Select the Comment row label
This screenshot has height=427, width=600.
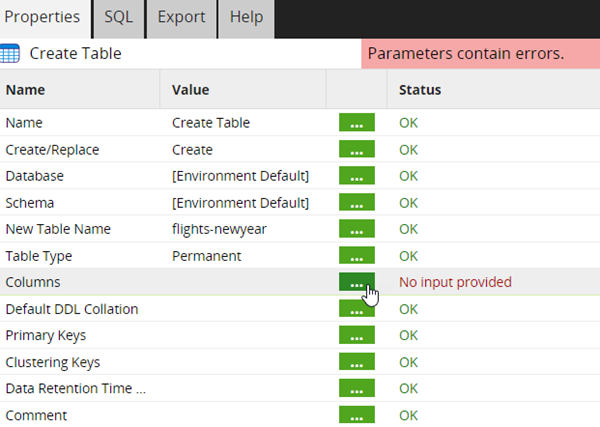36,415
